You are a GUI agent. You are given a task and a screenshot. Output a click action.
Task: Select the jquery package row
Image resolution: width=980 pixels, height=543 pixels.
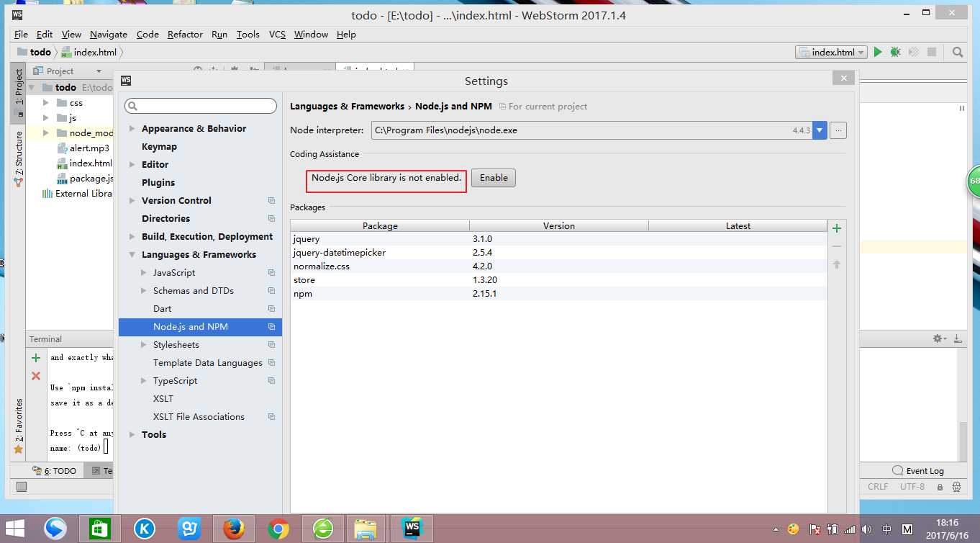click(x=559, y=238)
